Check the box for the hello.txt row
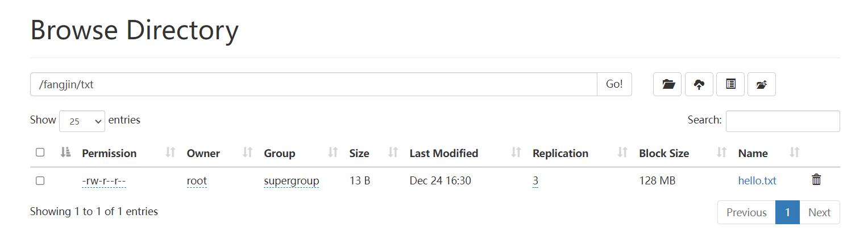 point(40,180)
